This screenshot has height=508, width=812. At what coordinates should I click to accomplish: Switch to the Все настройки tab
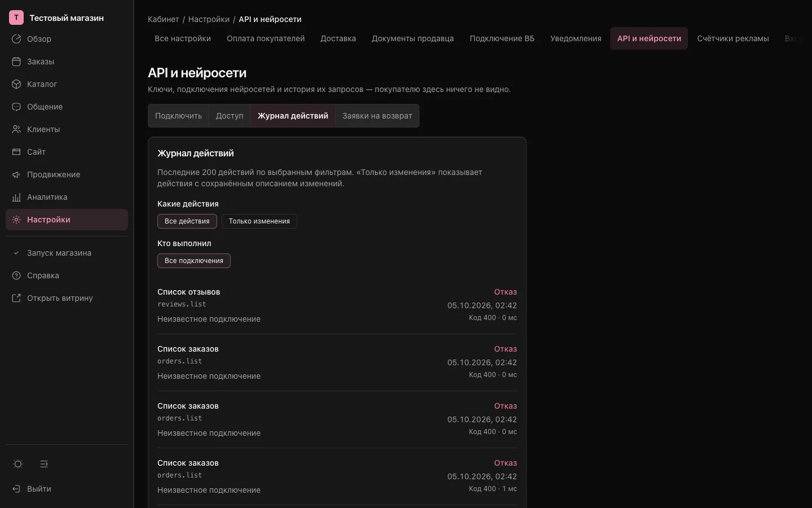(x=183, y=38)
